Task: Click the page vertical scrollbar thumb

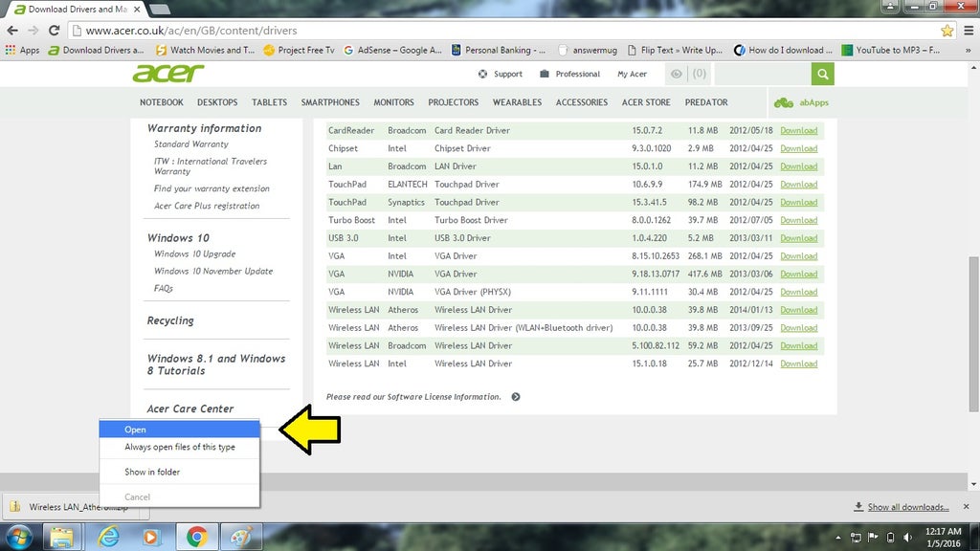Action: click(x=973, y=334)
